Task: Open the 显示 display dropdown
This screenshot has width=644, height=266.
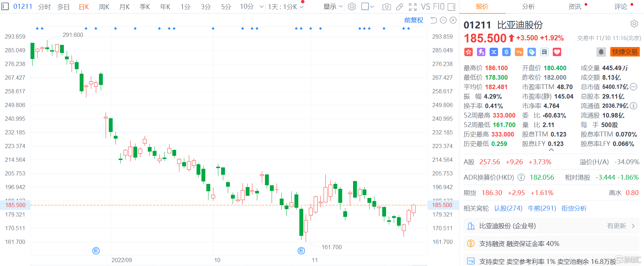Action: click(333, 7)
